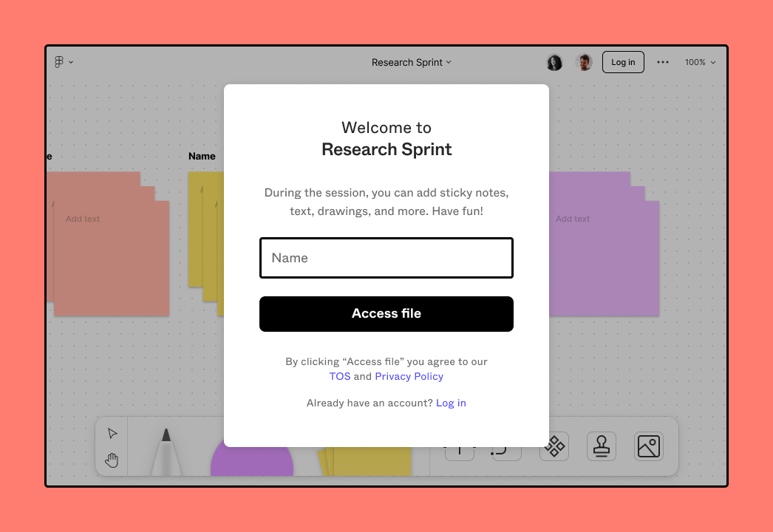Open the TOS link

tap(340, 376)
